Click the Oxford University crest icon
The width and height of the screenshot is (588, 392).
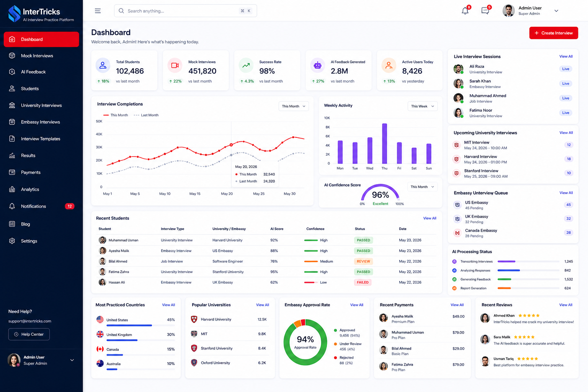(194, 363)
